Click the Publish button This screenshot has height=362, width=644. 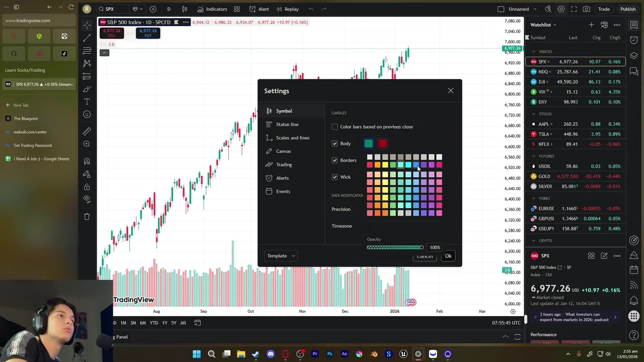click(x=628, y=9)
